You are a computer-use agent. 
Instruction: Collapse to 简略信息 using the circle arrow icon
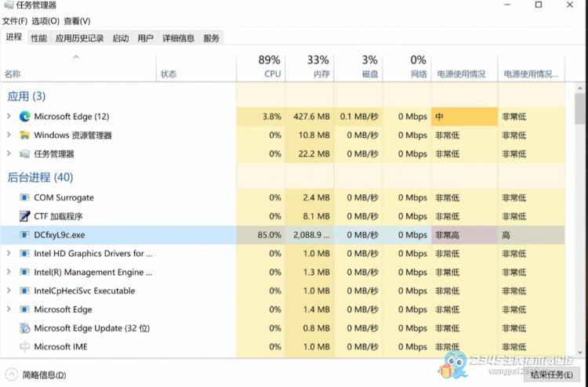pyautogui.click(x=12, y=374)
